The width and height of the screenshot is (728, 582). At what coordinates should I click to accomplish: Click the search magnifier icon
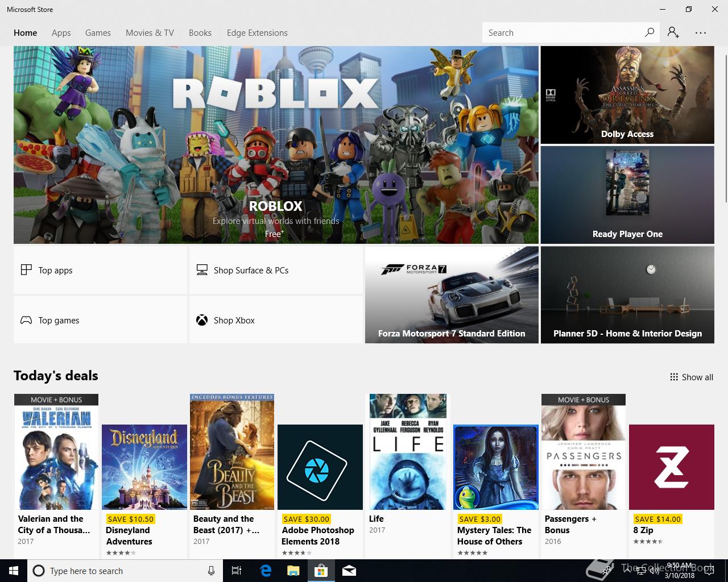pyautogui.click(x=649, y=32)
